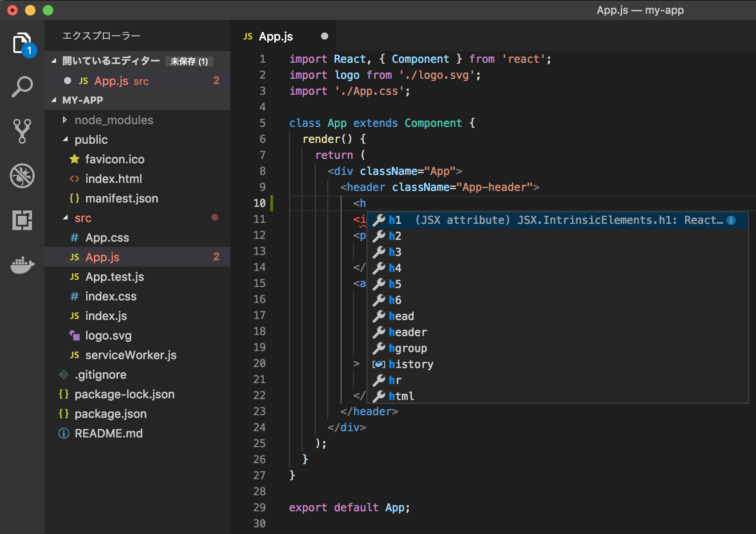Viewport: 756px width, 534px height.
Task: Click the Docker whale icon
Action: coord(22,265)
